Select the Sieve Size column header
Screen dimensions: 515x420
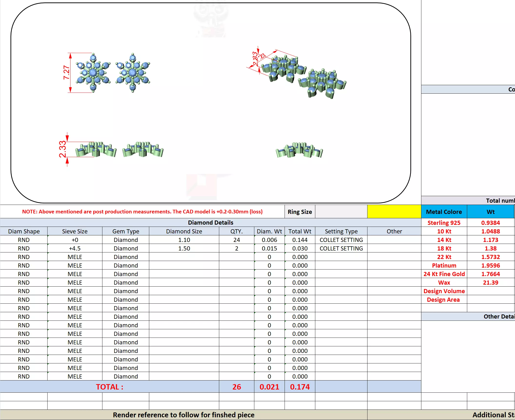point(75,231)
